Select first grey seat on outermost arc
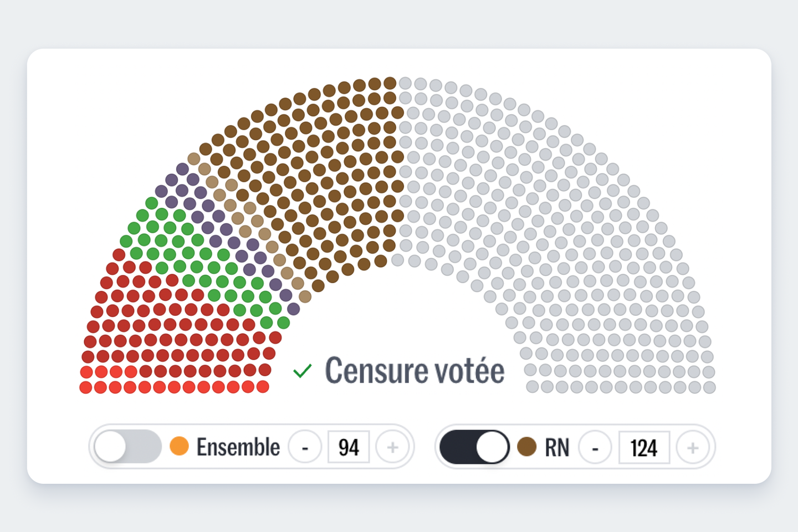Viewport: 798px width, 532px height. (405, 83)
